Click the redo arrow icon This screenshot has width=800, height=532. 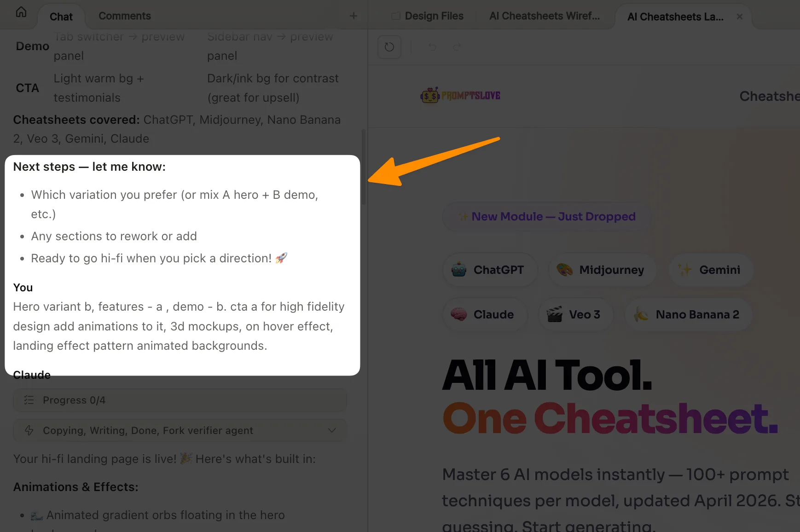coord(457,47)
